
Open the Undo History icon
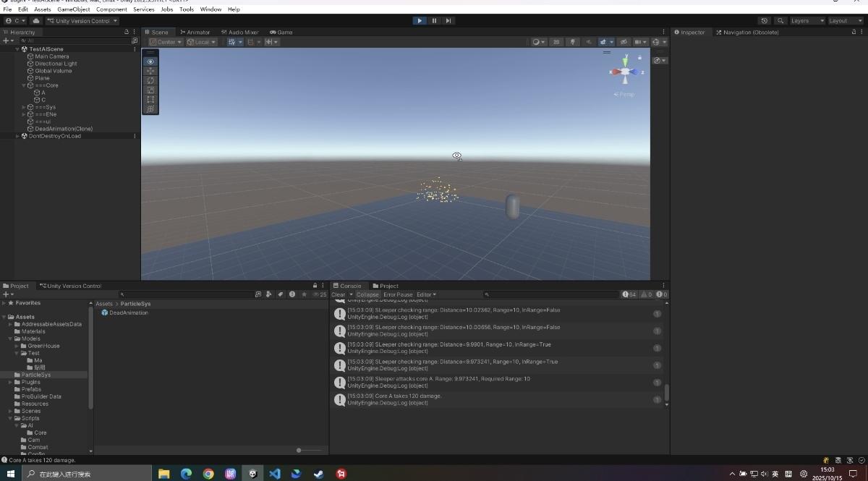pos(765,21)
